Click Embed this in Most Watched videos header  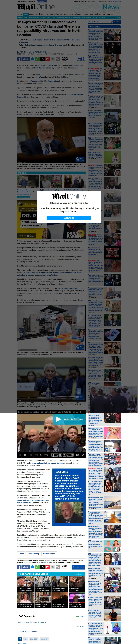[x=78, y=574]
